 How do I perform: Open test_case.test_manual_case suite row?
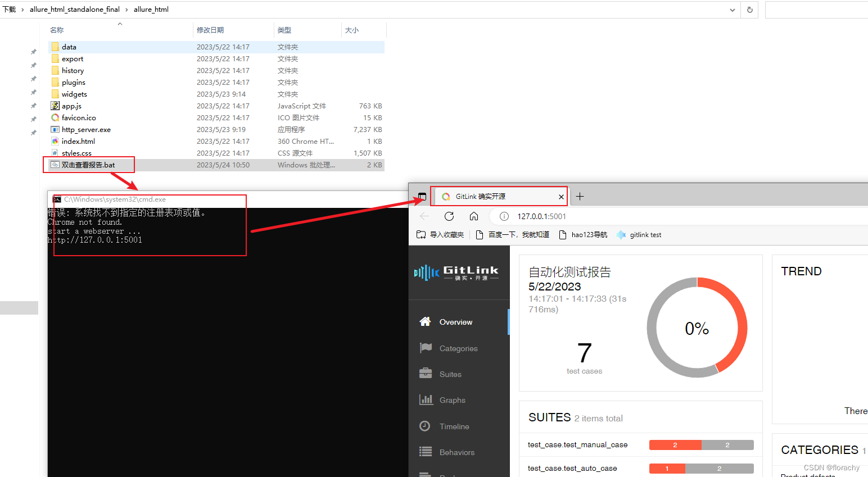641,444
